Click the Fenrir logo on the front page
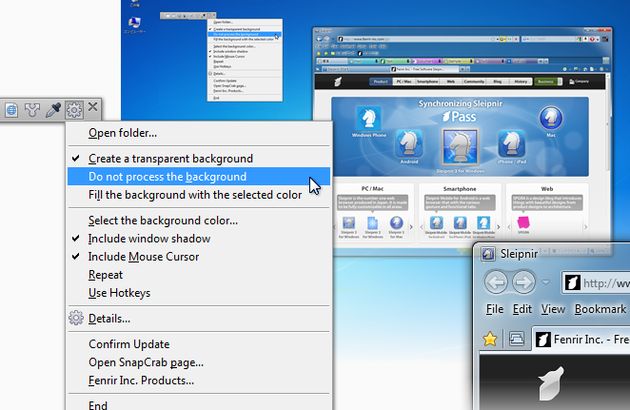This screenshot has width=630, height=410. [x=551, y=383]
